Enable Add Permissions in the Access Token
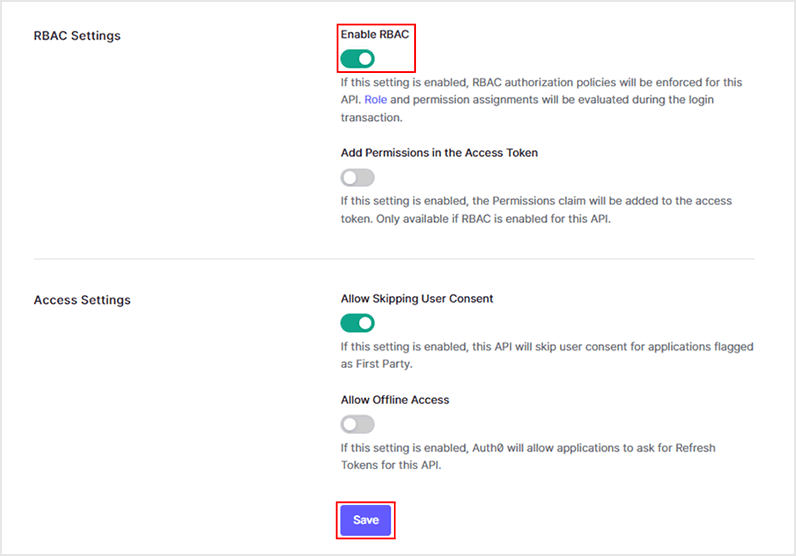The height and width of the screenshot is (556, 796). click(357, 178)
